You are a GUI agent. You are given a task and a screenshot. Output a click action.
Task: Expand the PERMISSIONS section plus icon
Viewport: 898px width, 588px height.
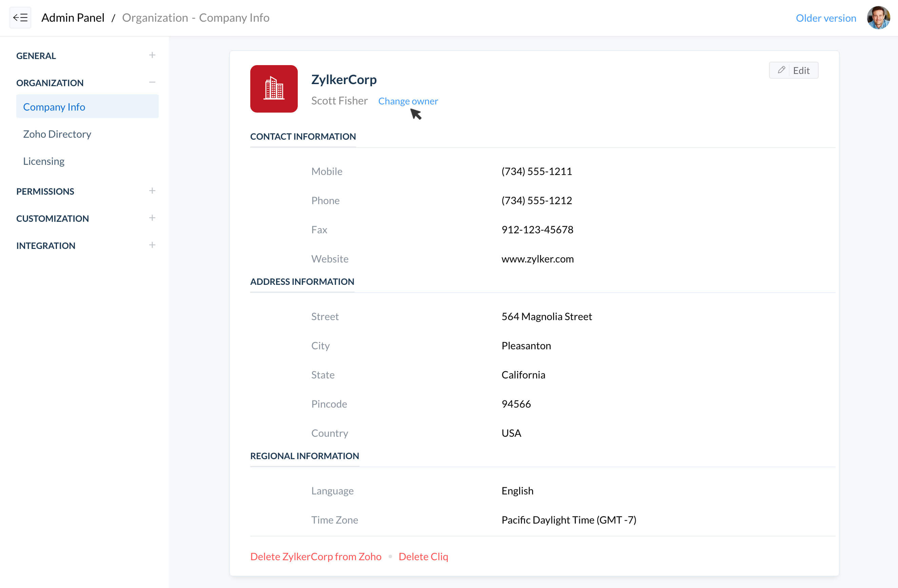[x=152, y=191]
